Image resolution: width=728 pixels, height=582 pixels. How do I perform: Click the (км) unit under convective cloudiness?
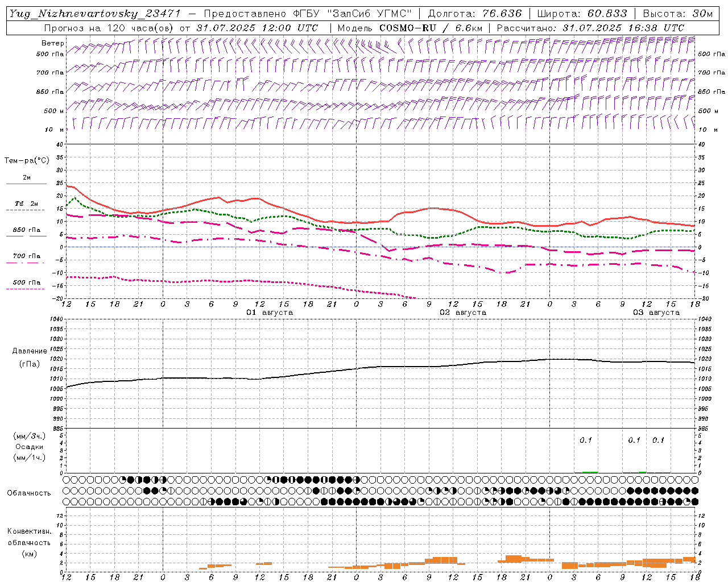pos(30,554)
